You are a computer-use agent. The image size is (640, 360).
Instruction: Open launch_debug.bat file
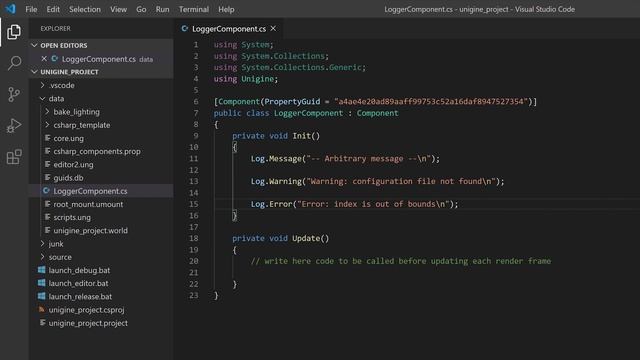tap(79, 270)
